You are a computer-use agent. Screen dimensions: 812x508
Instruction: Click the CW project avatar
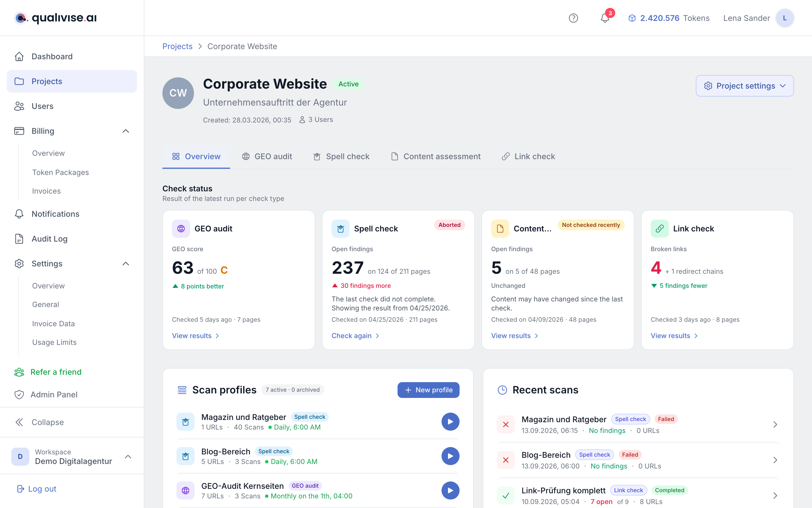click(x=178, y=93)
